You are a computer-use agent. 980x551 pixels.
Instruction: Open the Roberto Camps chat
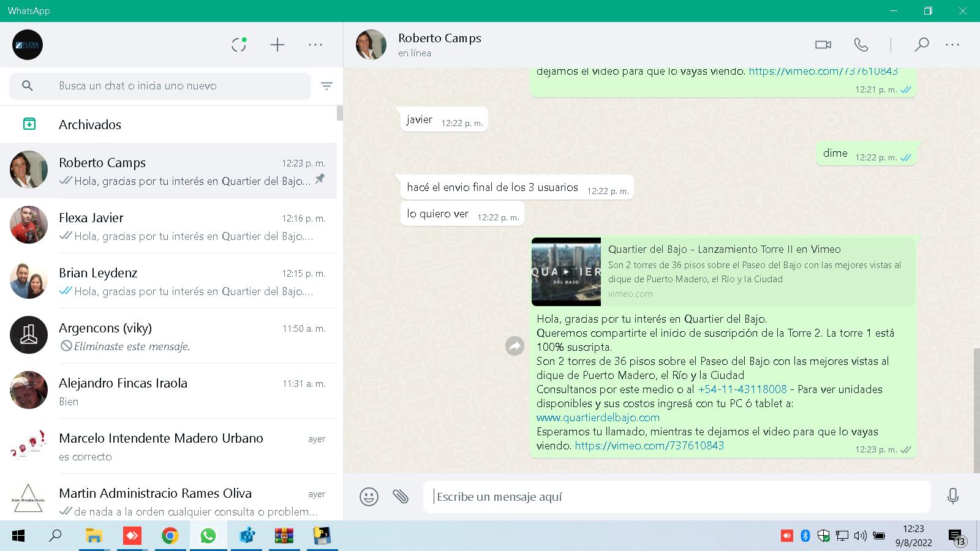(168, 171)
